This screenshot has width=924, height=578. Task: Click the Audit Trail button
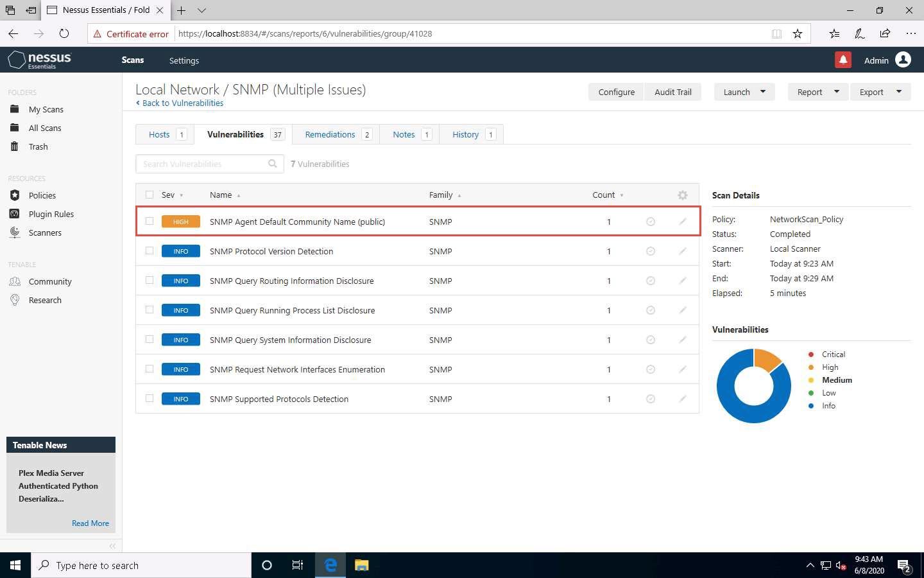pos(673,92)
